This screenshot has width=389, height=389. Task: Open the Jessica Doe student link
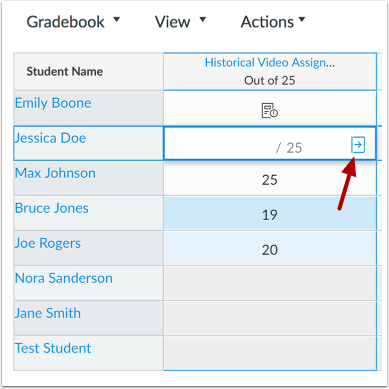pos(50,138)
